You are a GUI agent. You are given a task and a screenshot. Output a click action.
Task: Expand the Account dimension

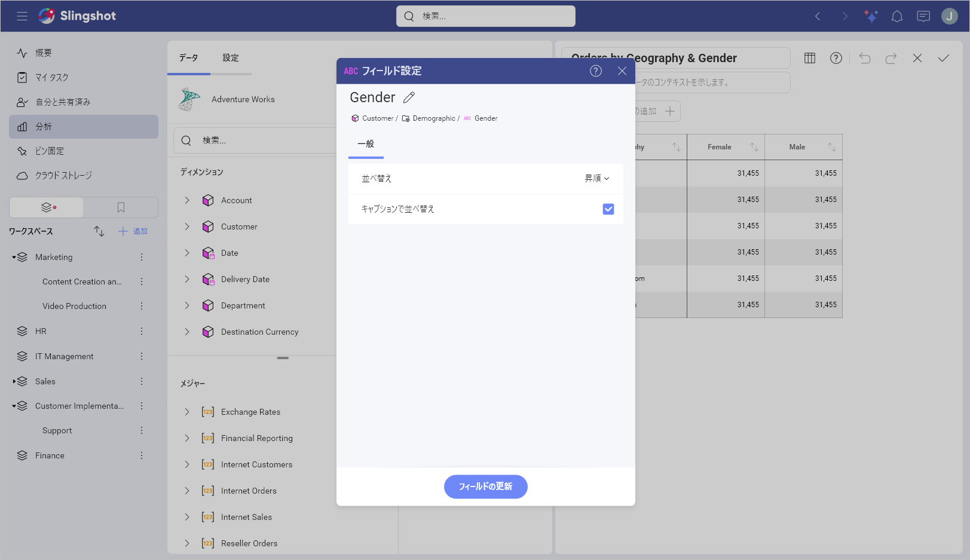click(x=187, y=200)
